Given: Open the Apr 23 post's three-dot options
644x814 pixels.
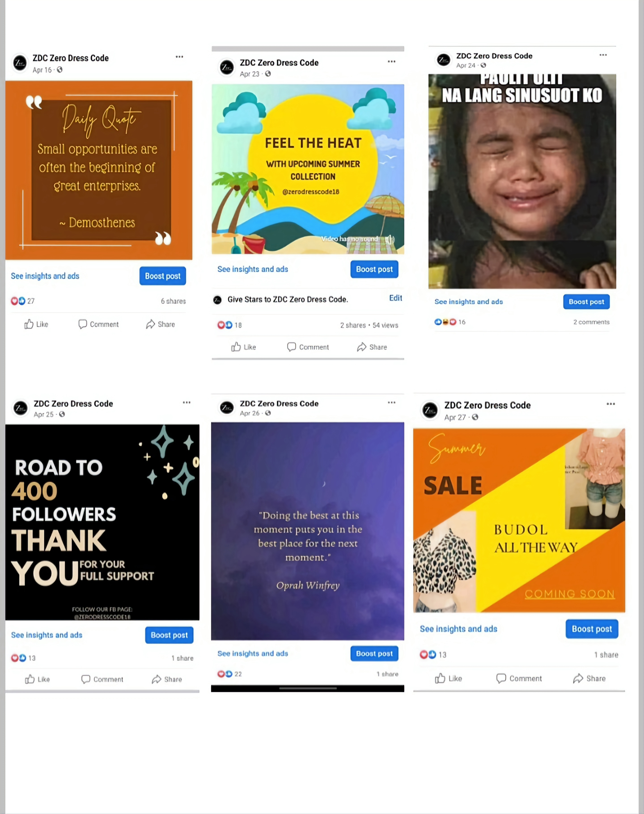Looking at the screenshot, I should coord(392,61).
